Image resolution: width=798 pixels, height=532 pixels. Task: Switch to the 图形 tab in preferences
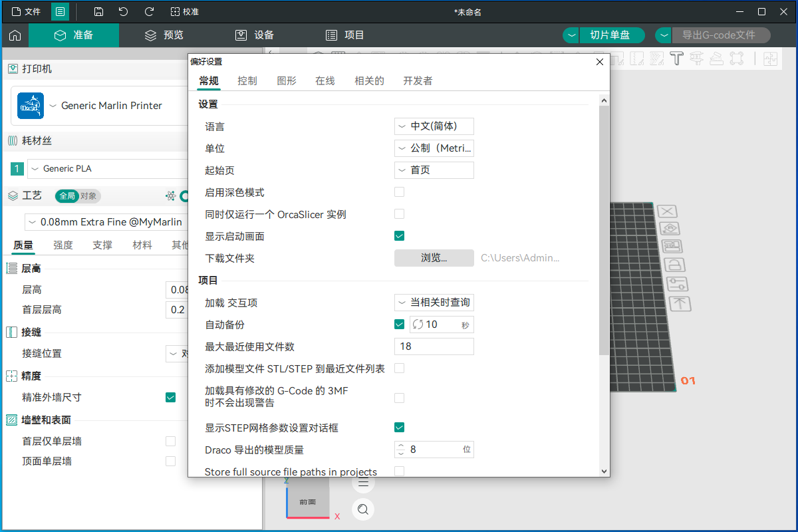pos(287,80)
